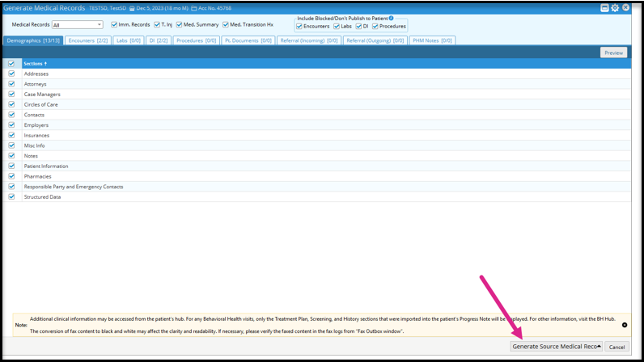644x362 pixels.
Task: Toggle the select-all Sections header checkbox
Action: 11,64
